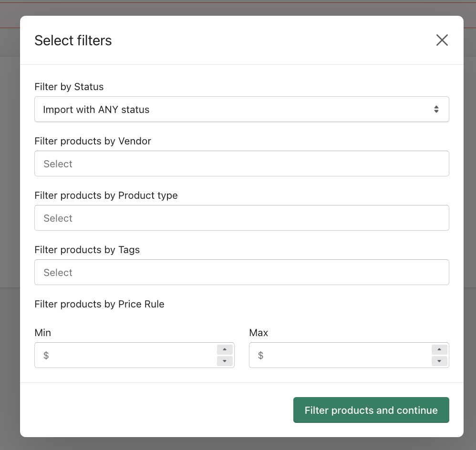Decrease the Min price with down arrow
The image size is (476, 450).
(x=225, y=361)
